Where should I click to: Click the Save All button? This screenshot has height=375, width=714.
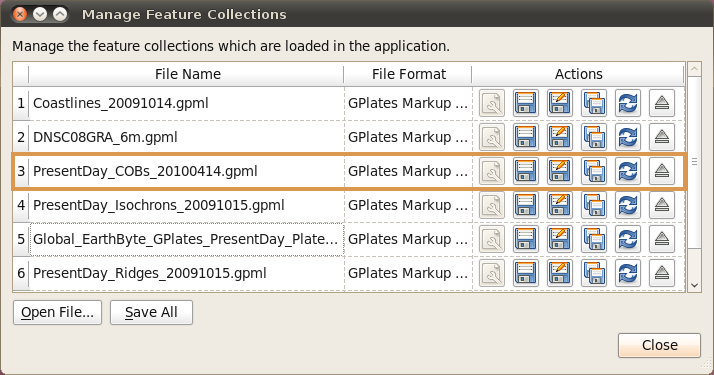tap(151, 312)
